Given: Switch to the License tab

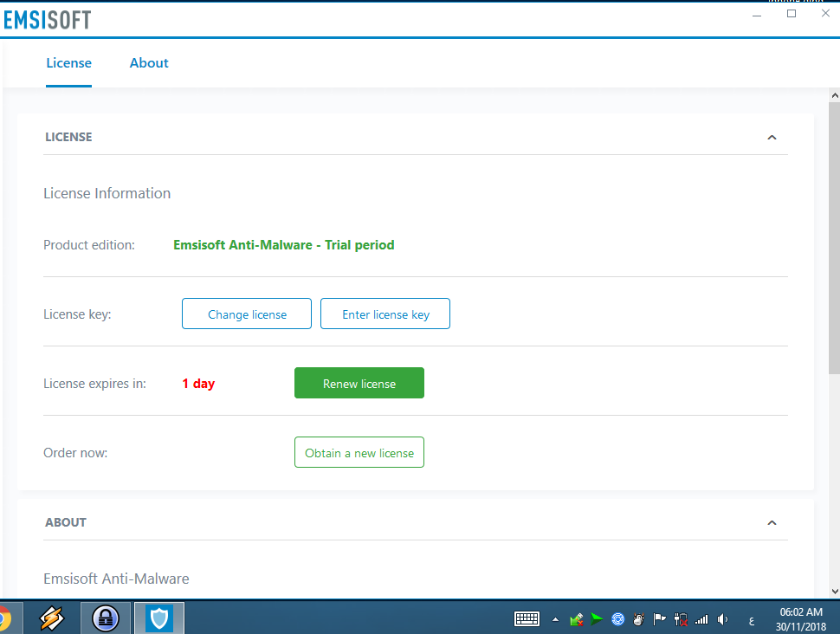Looking at the screenshot, I should point(68,62).
